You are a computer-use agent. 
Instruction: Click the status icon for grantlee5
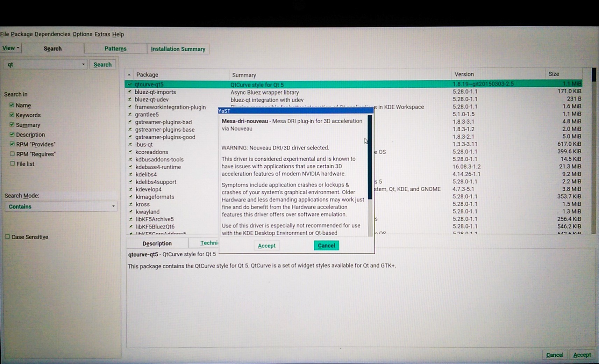coord(130,114)
